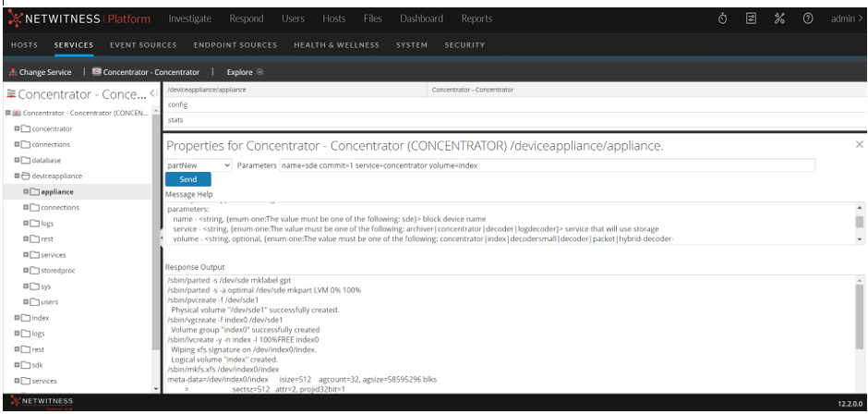Switch to the HEALTH & WELLNESS tab
The height and width of the screenshot is (414, 868).
(x=336, y=45)
